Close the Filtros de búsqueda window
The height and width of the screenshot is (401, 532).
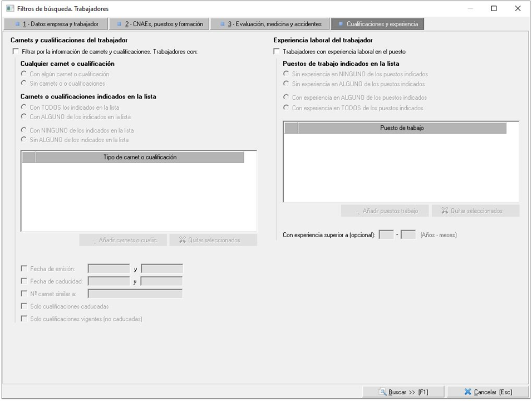518,8
